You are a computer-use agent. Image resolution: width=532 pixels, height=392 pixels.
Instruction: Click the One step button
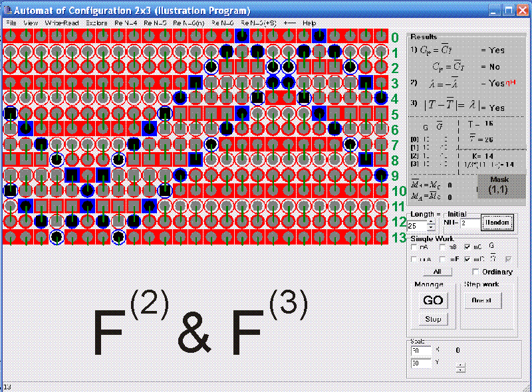[x=481, y=300]
